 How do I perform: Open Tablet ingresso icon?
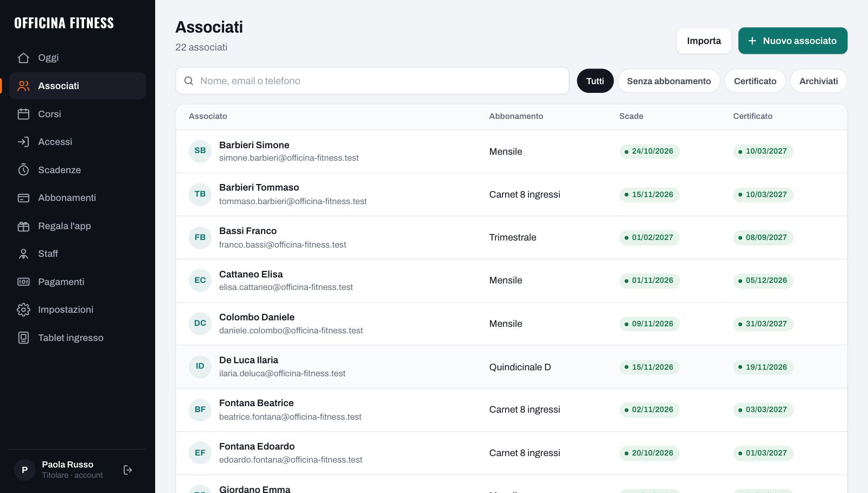[23, 338]
